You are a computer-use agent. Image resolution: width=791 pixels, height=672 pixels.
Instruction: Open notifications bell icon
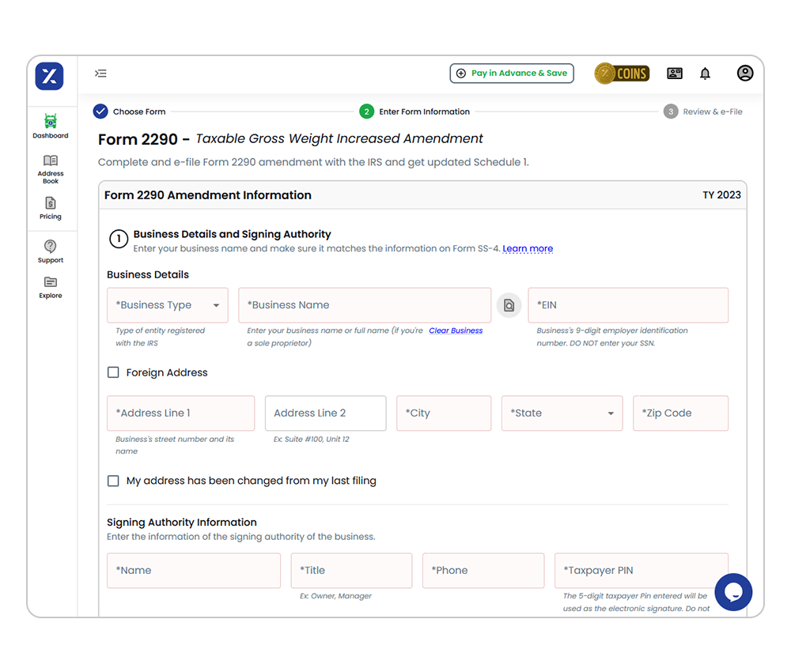coord(705,74)
